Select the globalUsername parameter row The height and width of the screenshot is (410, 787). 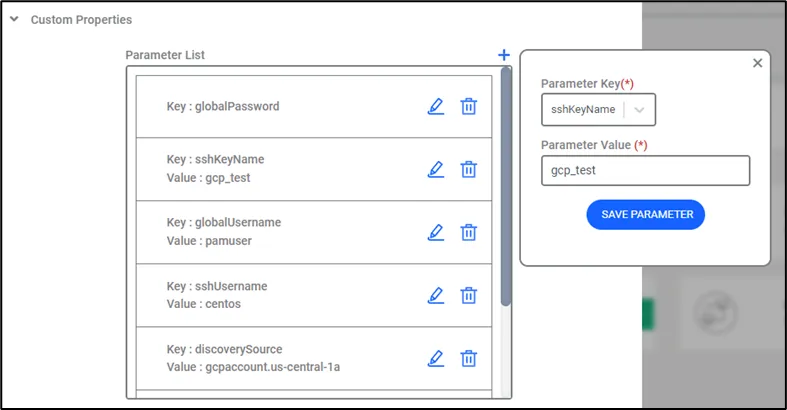(x=314, y=232)
